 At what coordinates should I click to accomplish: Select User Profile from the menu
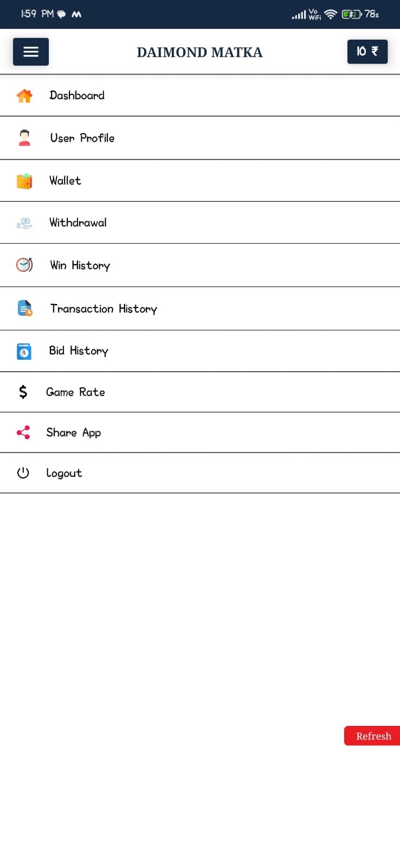82,138
